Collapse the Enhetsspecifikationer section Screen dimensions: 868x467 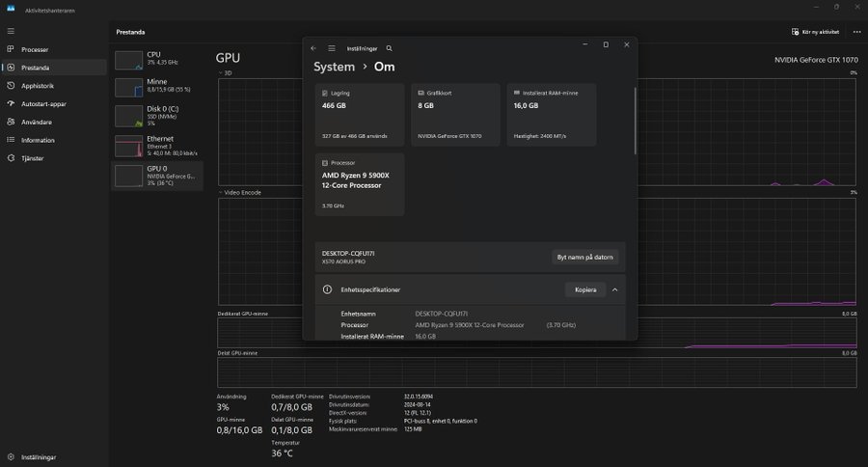click(614, 289)
